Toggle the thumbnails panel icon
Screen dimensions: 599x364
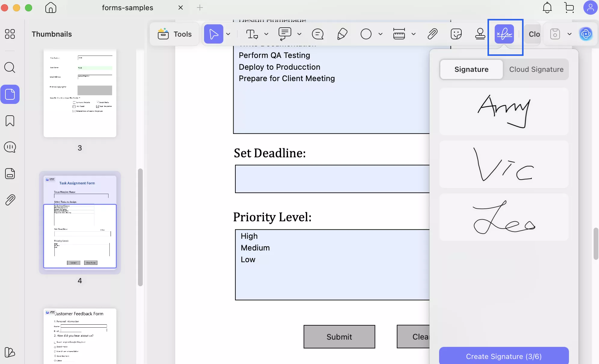10,94
